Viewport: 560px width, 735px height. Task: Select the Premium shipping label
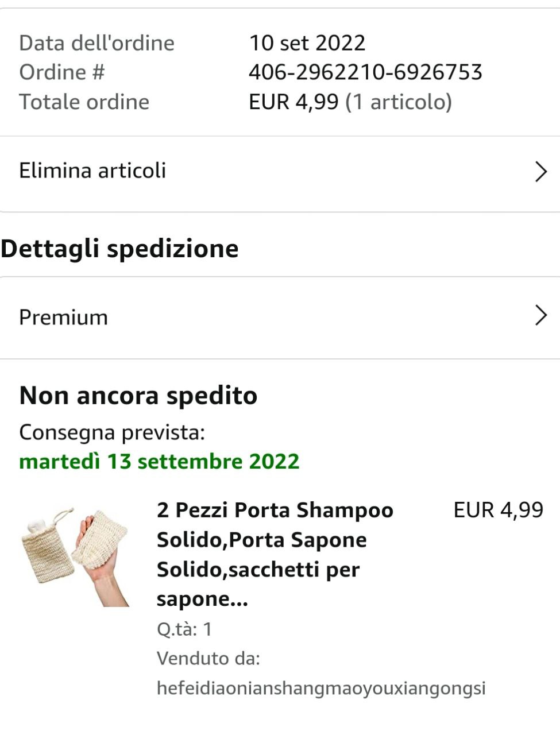pyautogui.click(x=63, y=317)
